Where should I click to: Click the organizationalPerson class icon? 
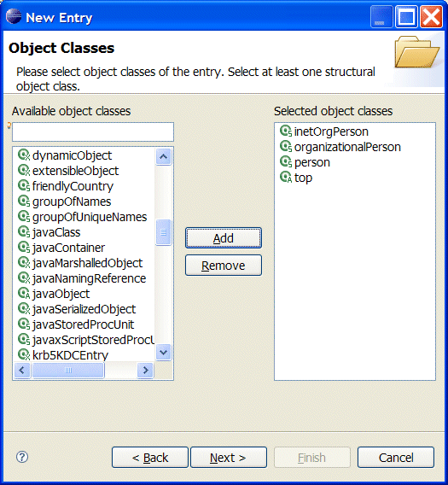pos(286,147)
